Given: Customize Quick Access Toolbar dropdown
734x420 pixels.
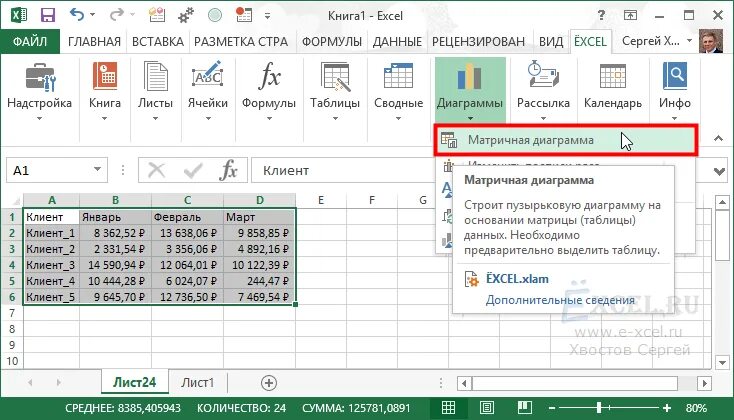Looking at the screenshot, I should pos(267,16).
